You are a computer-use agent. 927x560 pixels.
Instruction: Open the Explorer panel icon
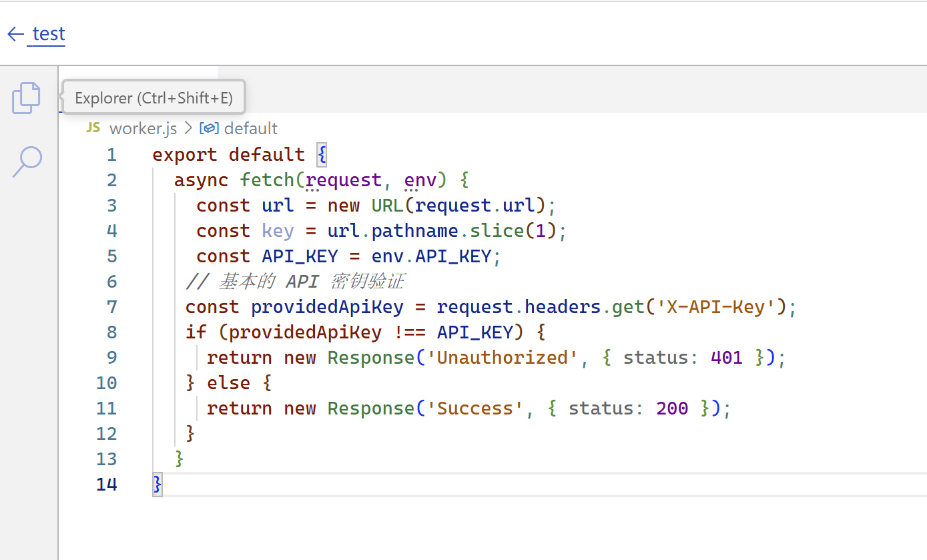(x=27, y=98)
